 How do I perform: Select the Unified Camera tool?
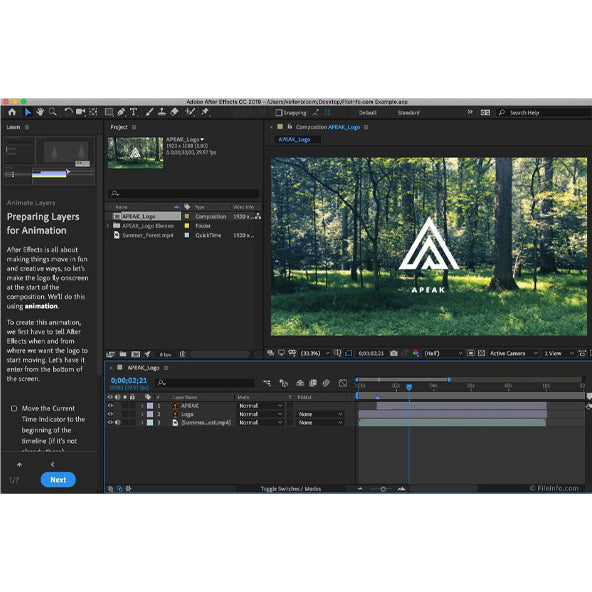click(x=80, y=112)
